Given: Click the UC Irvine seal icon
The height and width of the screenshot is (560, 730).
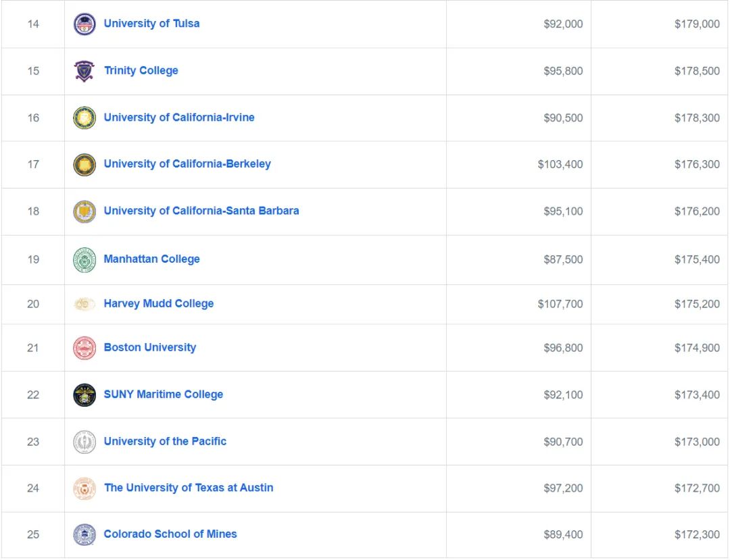Looking at the screenshot, I should tap(84, 118).
